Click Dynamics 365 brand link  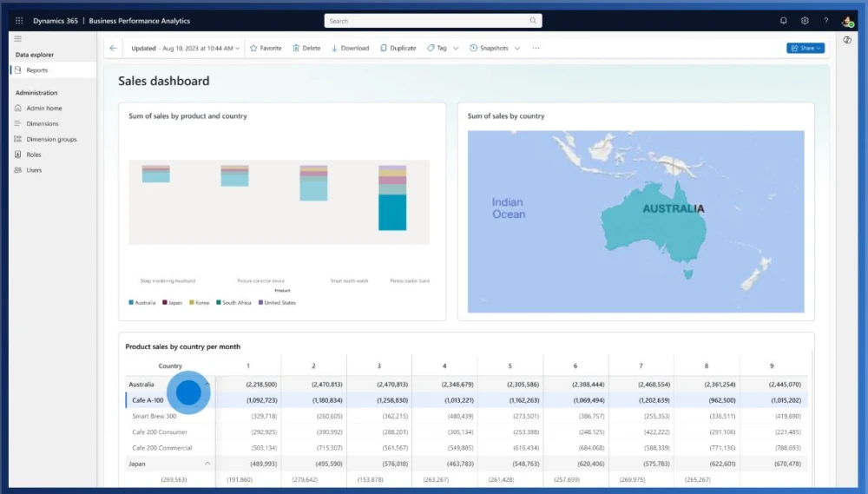(56, 21)
